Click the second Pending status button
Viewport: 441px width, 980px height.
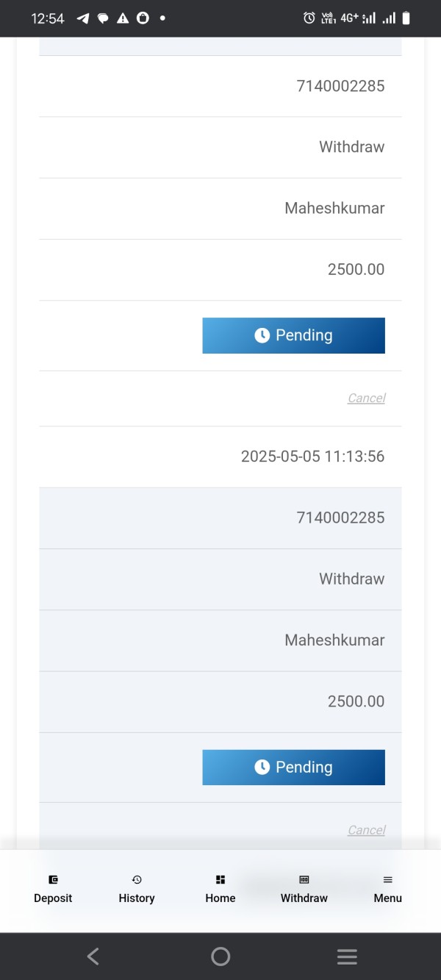[x=293, y=768]
